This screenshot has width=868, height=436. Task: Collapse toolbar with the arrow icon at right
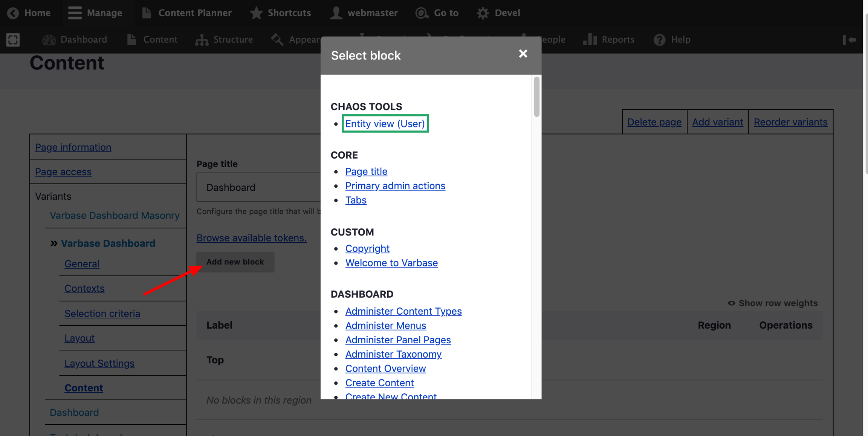point(849,39)
